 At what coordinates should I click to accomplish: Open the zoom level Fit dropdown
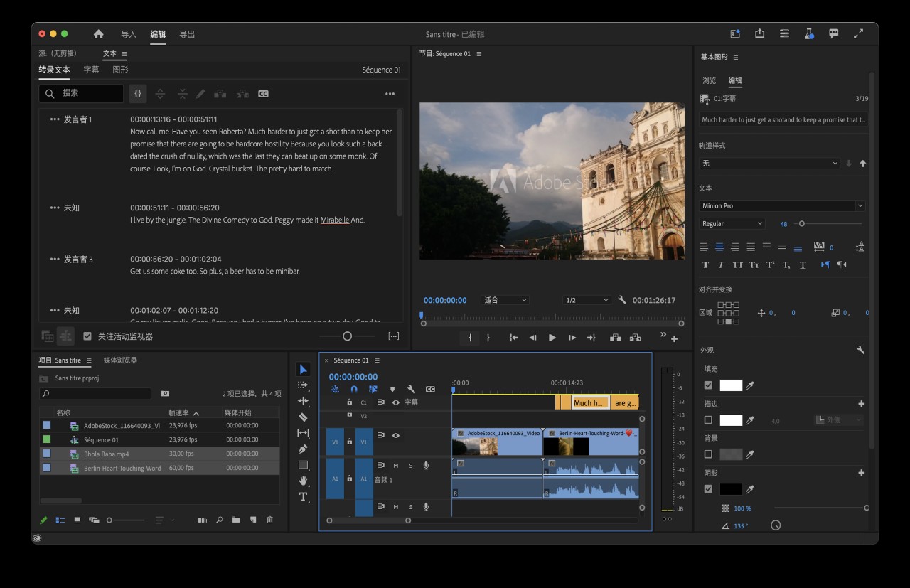[x=505, y=300]
